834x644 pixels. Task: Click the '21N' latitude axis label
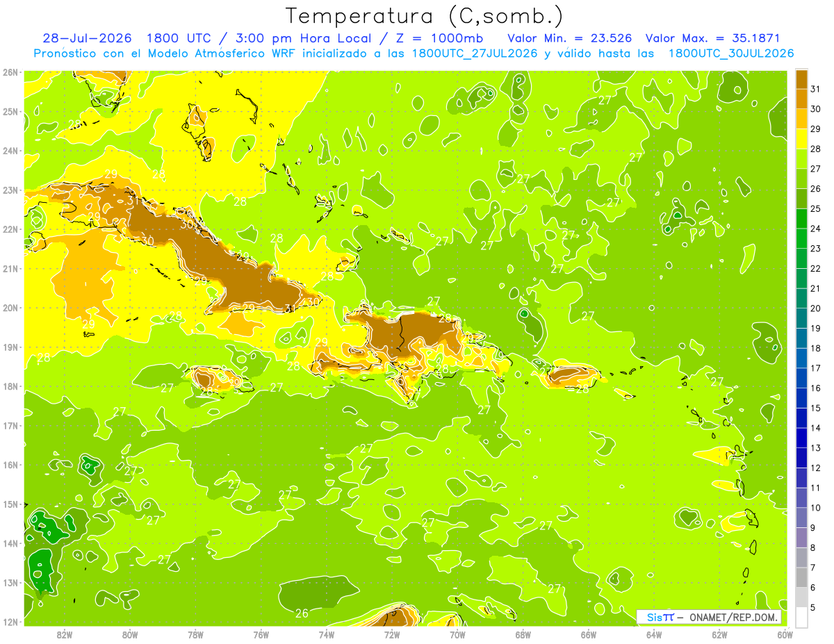10,268
